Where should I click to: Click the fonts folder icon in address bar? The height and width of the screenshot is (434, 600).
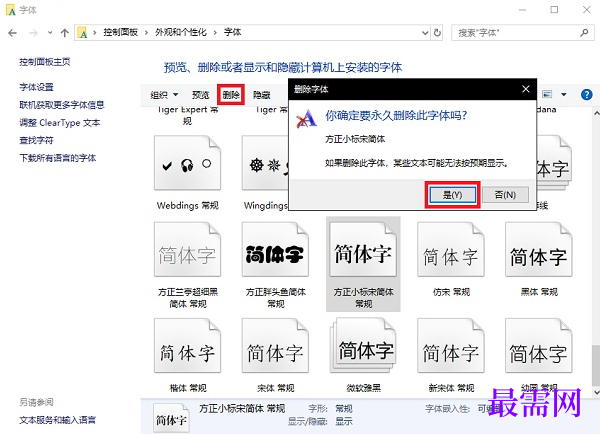pos(83,33)
